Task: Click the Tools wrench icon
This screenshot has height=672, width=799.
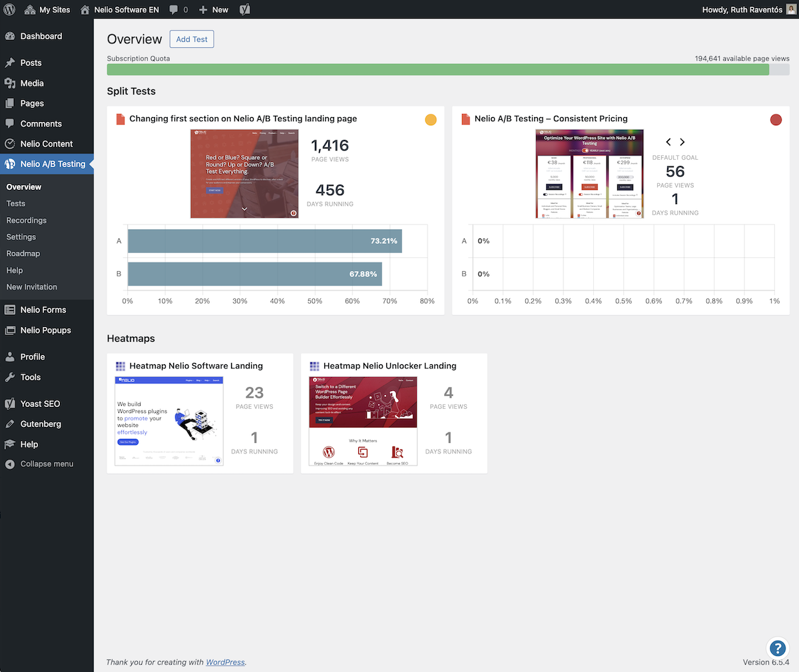Action: 10,377
